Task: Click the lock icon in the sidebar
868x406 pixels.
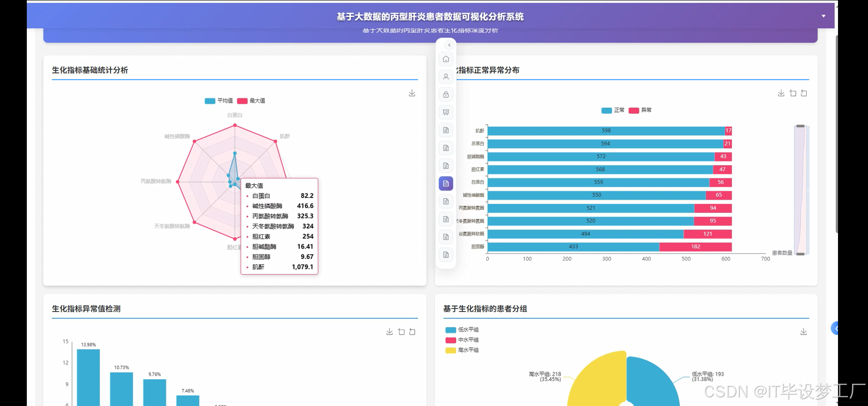Action: (x=446, y=94)
